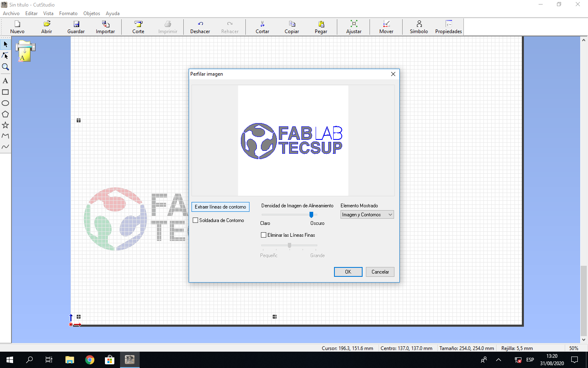Image resolution: width=588 pixels, height=368 pixels.
Task: Click the Pegar toolbar icon
Action: [x=321, y=27]
